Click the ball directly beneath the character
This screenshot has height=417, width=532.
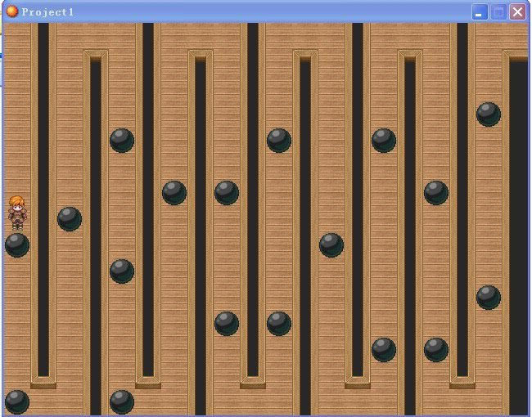pos(17,245)
